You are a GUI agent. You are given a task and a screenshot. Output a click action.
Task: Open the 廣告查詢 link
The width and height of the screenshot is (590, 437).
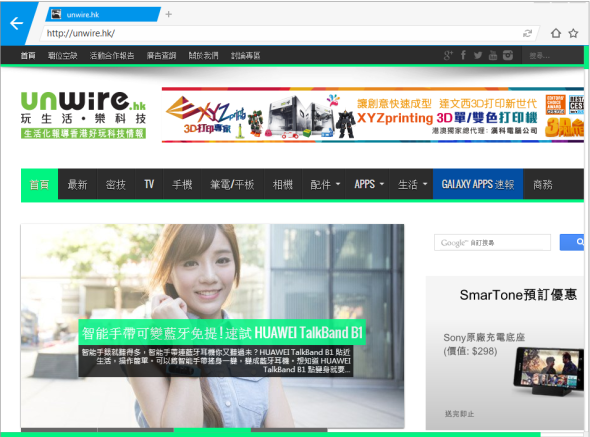click(x=161, y=56)
